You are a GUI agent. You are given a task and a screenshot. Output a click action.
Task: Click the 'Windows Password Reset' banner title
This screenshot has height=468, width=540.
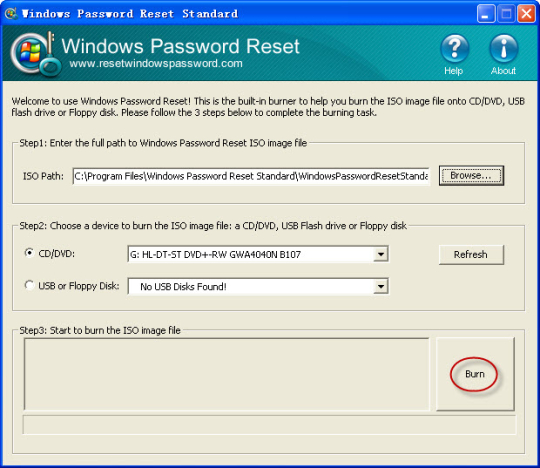(x=180, y=46)
